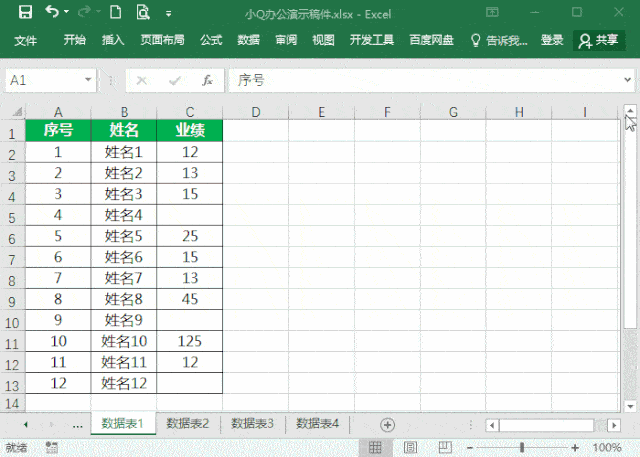Click the zoom slider handle

coord(522,448)
